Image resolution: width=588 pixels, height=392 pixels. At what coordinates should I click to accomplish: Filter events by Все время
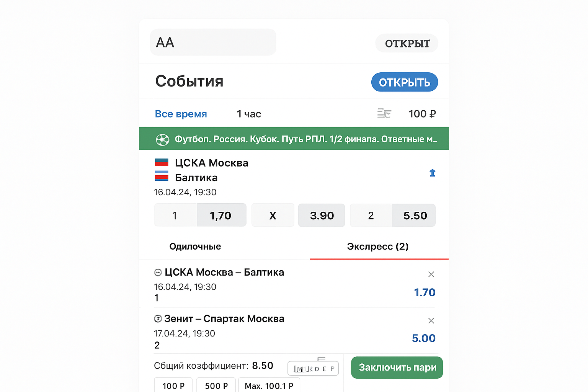(x=181, y=114)
